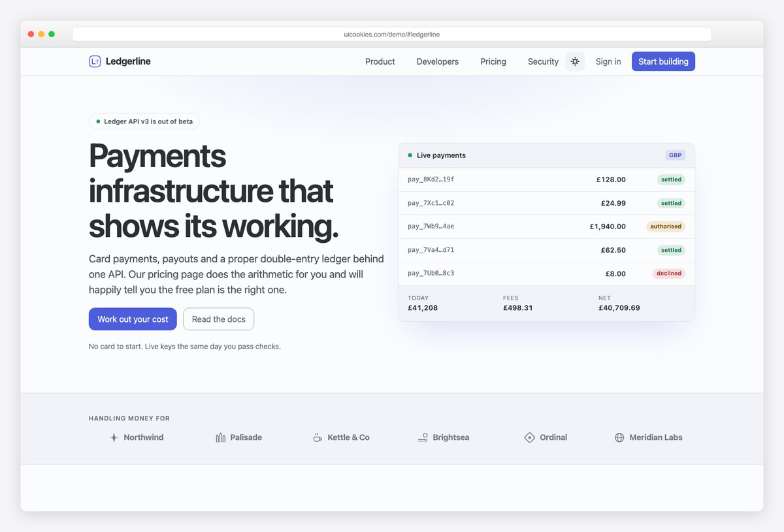Click the HANDLING MONEY FOR label

coord(129,418)
